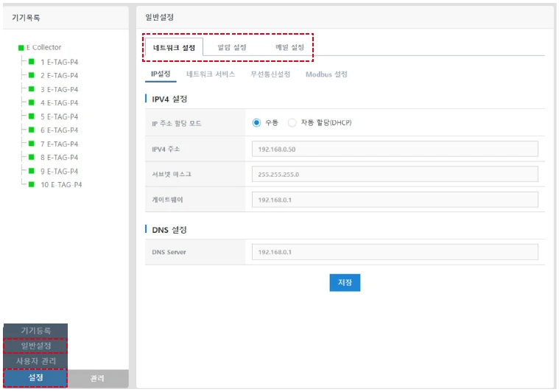Click the 서브넷 마스크 input field
559x392 pixels.
point(395,175)
